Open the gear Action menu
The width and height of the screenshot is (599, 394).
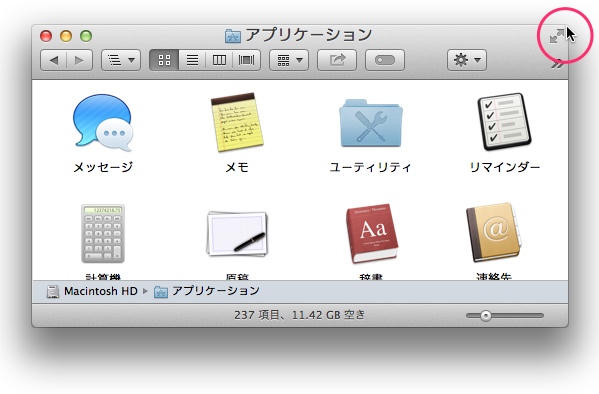[467, 60]
